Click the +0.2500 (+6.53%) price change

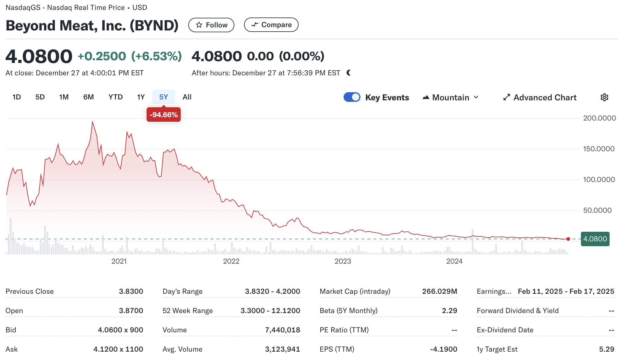130,56
